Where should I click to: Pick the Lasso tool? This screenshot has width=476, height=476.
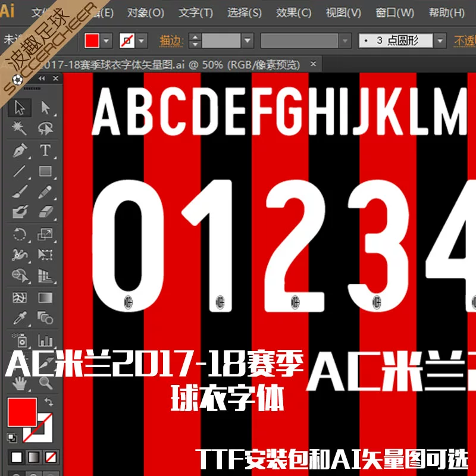[x=46, y=129]
